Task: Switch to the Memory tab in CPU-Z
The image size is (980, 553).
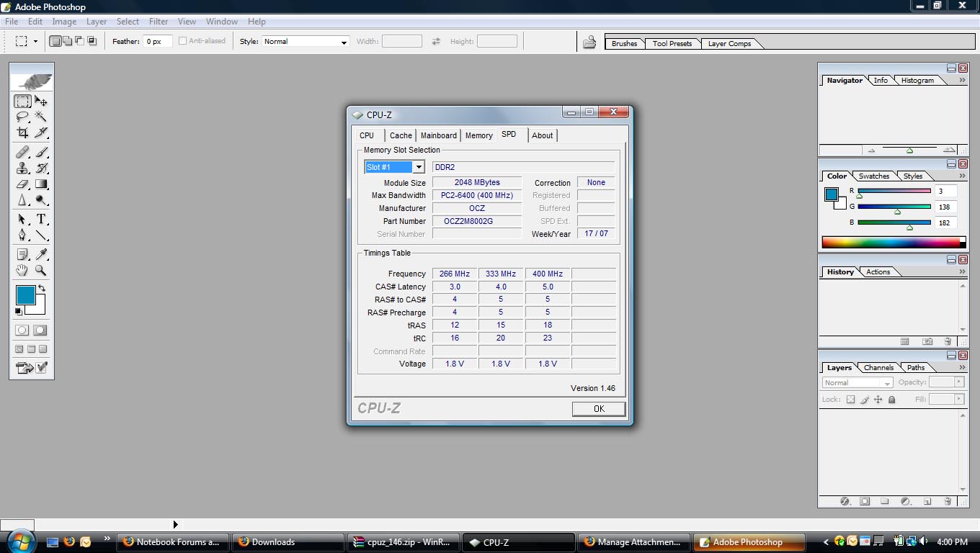Action: (x=478, y=135)
